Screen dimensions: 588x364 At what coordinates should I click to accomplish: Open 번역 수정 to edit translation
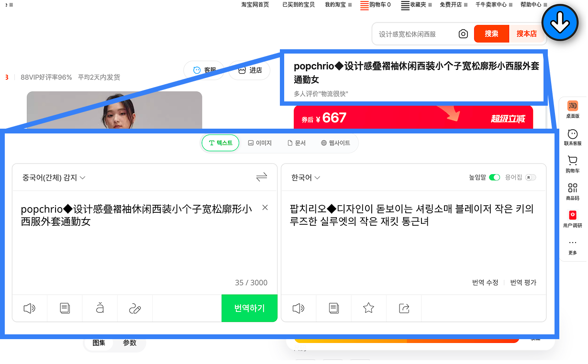click(485, 283)
